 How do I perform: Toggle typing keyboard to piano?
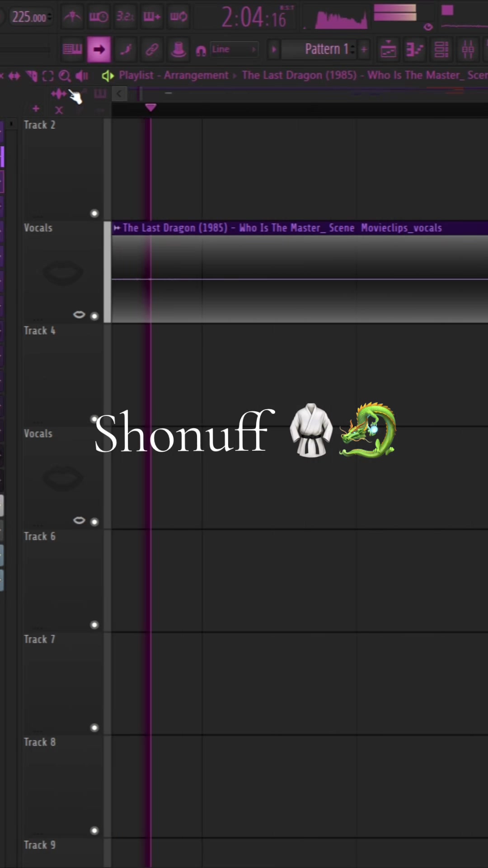click(x=72, y=49)
